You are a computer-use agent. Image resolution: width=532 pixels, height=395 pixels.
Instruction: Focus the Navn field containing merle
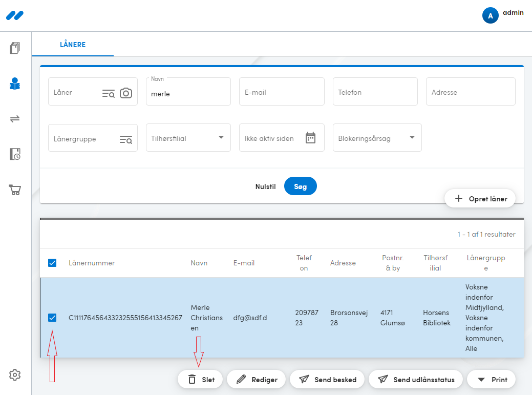tap(188, 92)
